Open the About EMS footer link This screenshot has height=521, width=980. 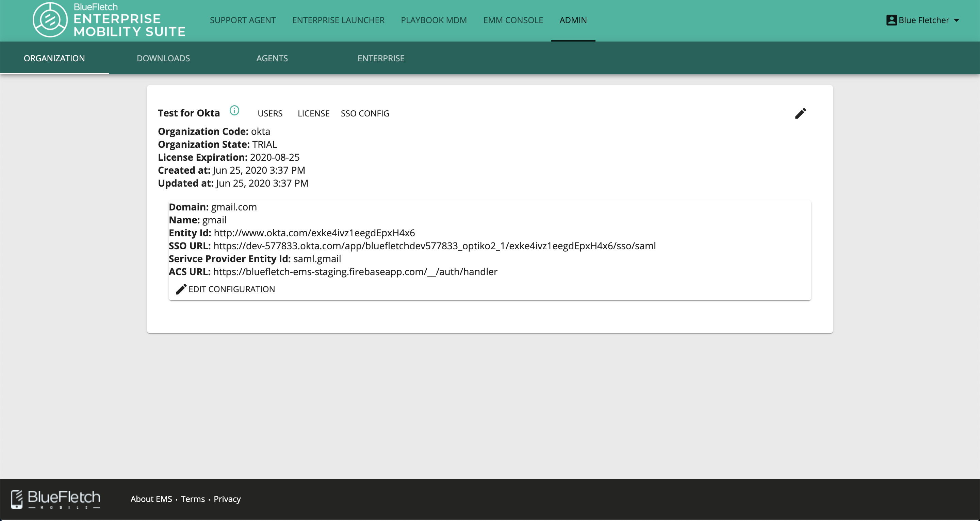(151, 499)
